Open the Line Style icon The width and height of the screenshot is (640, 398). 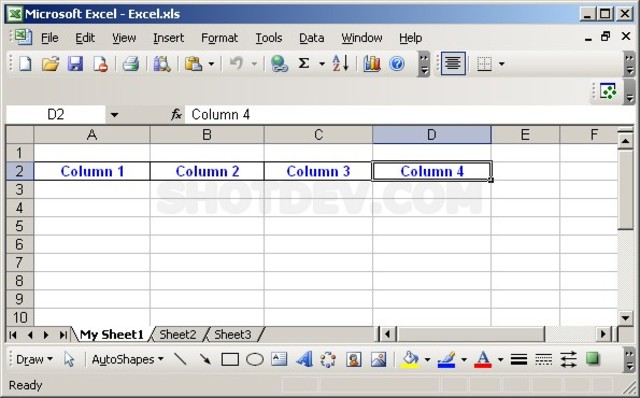tap(519, 359)
